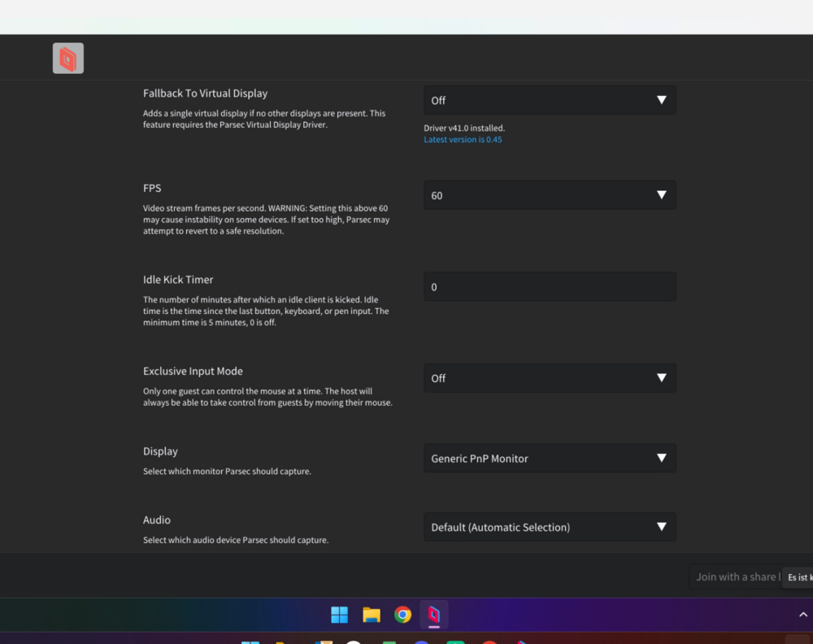Click the arrow on the FPS dropdown
The image size is (813, 644).
(662, 195)
